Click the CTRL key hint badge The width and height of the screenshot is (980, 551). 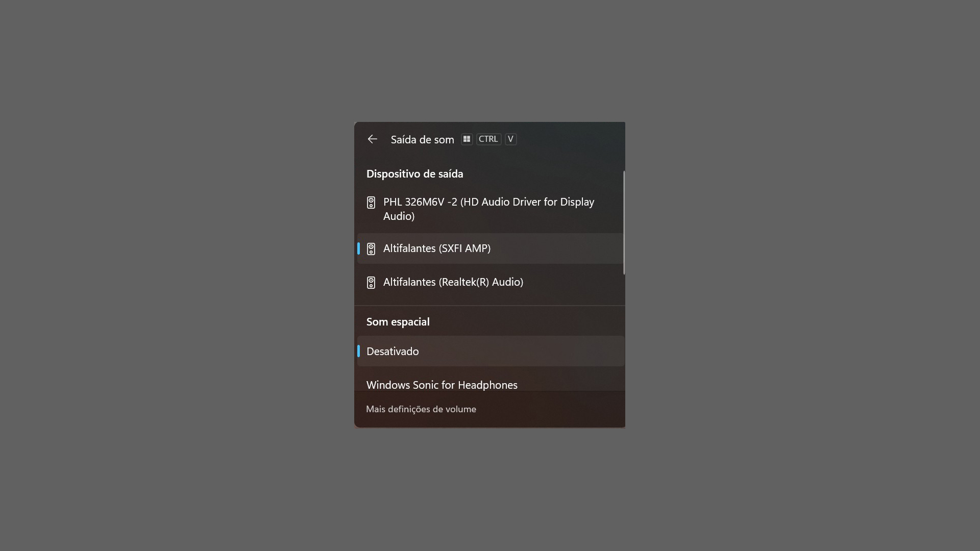[x=488, y=139]
